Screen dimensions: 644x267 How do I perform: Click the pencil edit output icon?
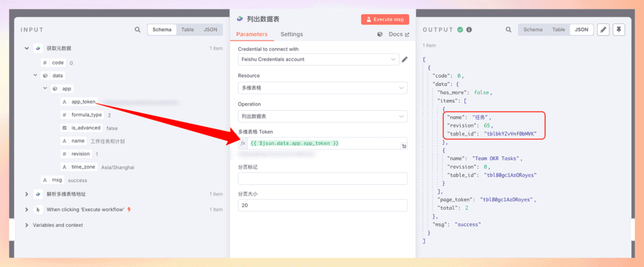pos(603,29)
